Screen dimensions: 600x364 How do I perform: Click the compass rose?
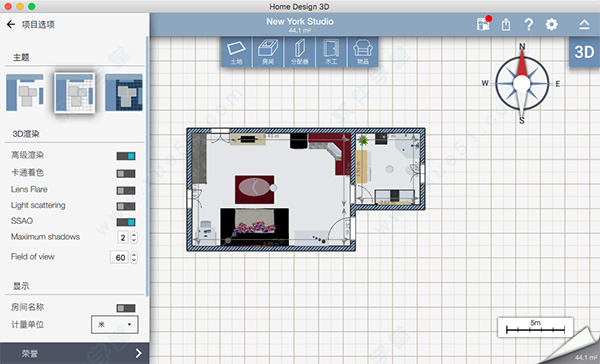pyautogui.click(x=521, y=83)
